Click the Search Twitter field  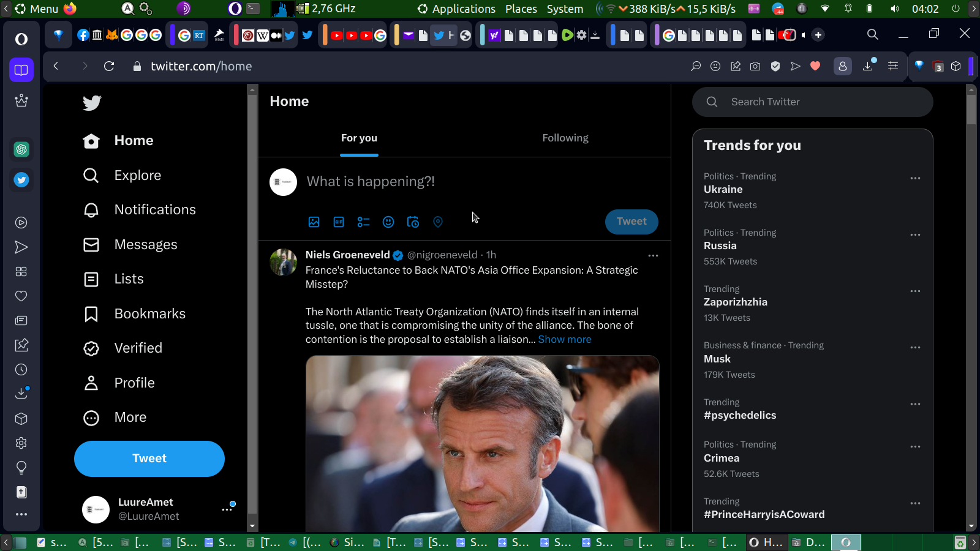pos(813,102)
